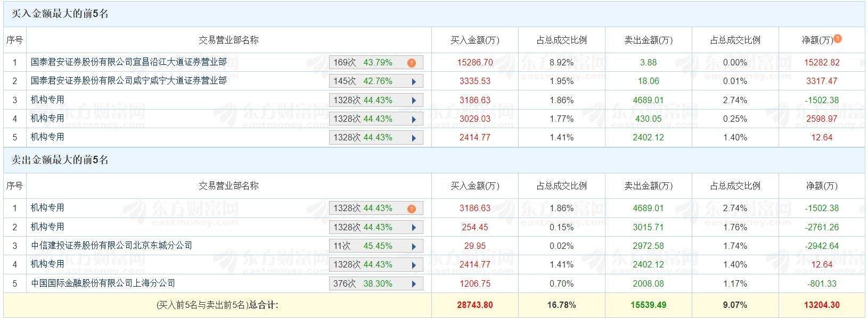Open 国泰君安宜昌沿江大道证券营业部 link

coord(128,62)
